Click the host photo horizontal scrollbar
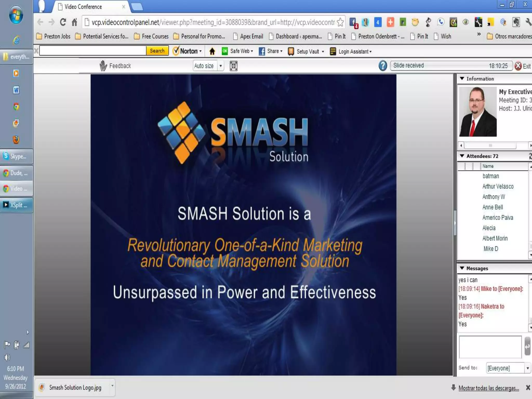 (x=490, y=145)
